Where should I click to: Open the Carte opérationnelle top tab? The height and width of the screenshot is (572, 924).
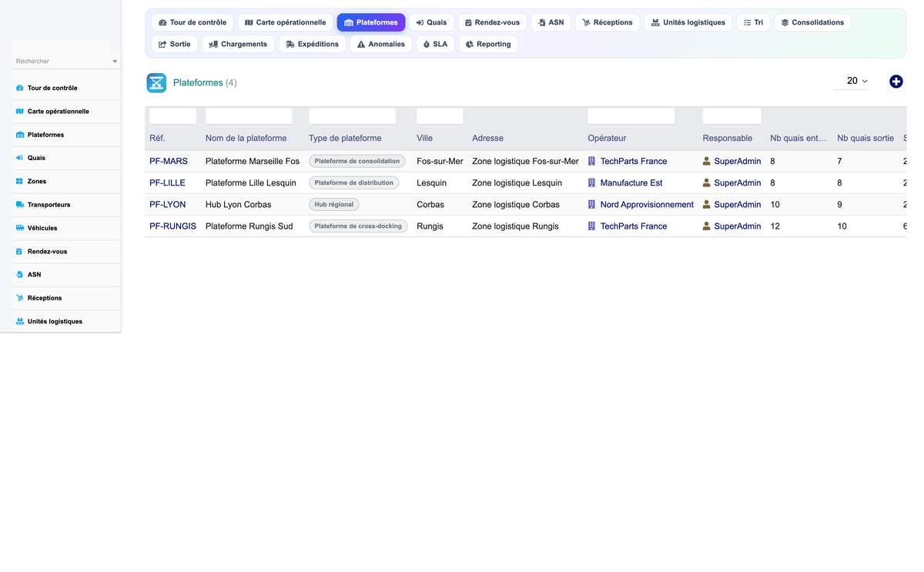pos(286,22)
